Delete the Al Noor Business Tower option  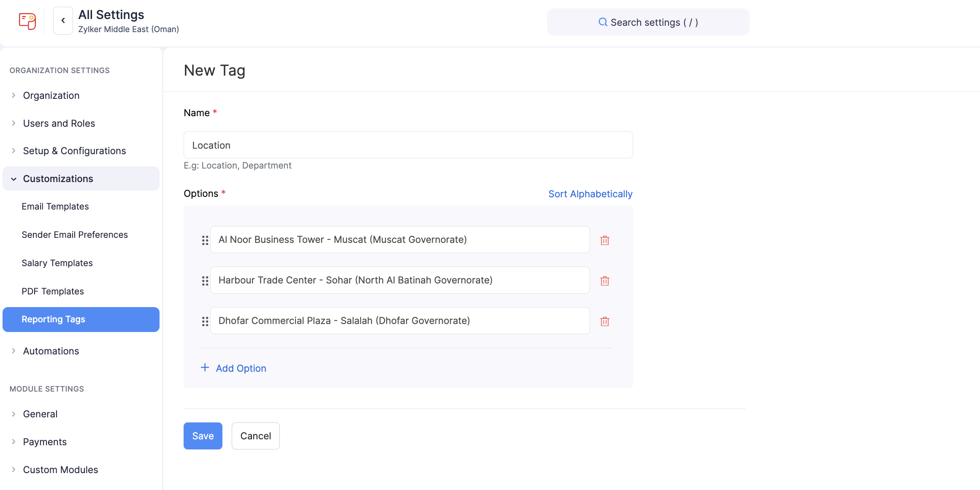604,240
